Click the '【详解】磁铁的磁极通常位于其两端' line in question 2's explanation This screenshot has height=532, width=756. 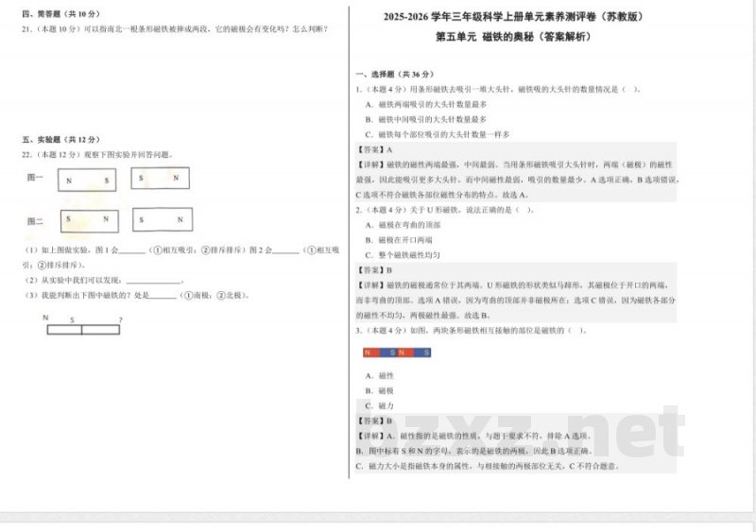[513, 285]
